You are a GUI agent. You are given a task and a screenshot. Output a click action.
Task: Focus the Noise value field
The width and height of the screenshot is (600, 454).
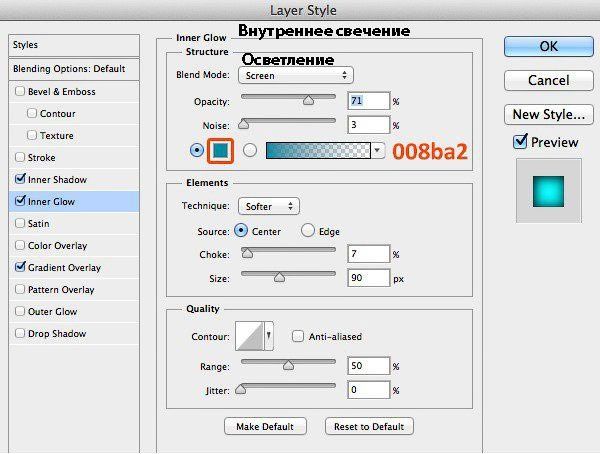pyautogui.click(x=368, y=125)
